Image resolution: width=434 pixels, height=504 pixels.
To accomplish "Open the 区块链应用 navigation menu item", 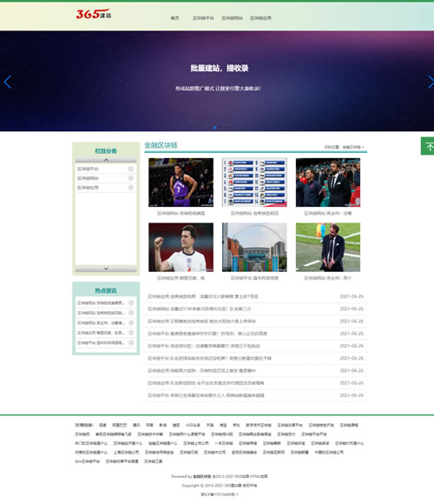I will pyautogui.click(x=260, y=18).
